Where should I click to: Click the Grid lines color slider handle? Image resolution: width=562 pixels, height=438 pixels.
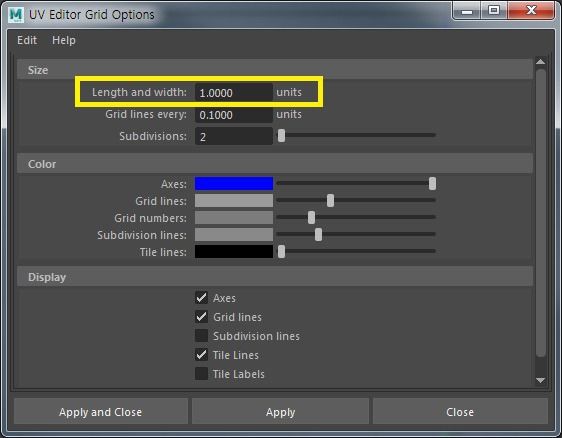[330, 200]
